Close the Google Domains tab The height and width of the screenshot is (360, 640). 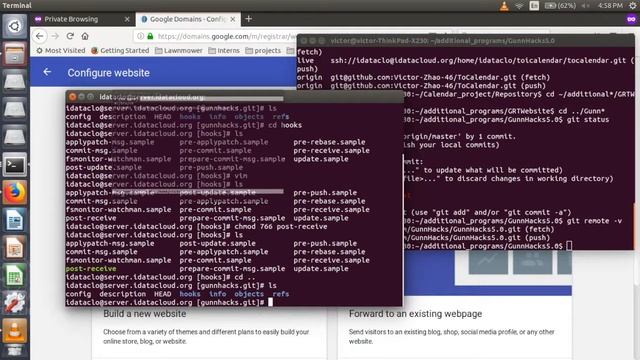[x=233, y=19]
